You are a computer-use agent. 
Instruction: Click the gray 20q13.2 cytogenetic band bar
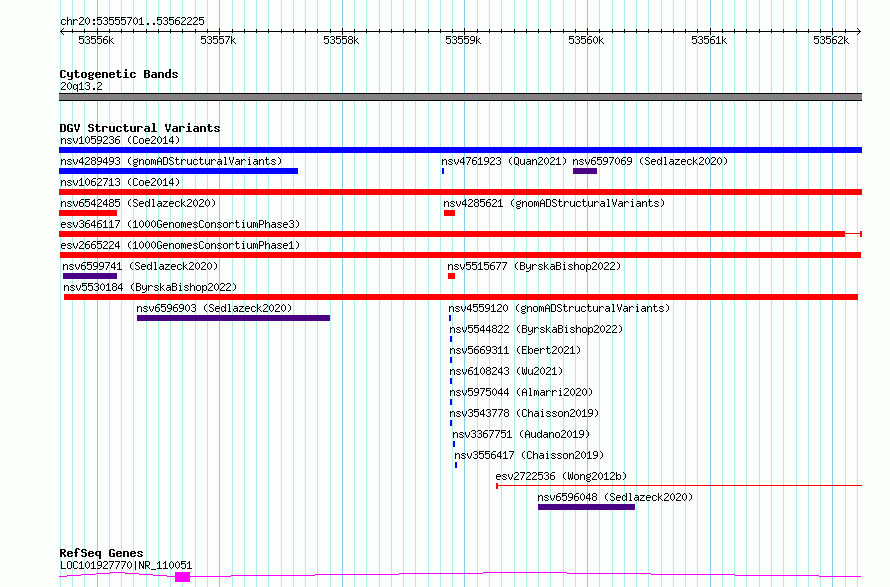(x=460, y=97)
